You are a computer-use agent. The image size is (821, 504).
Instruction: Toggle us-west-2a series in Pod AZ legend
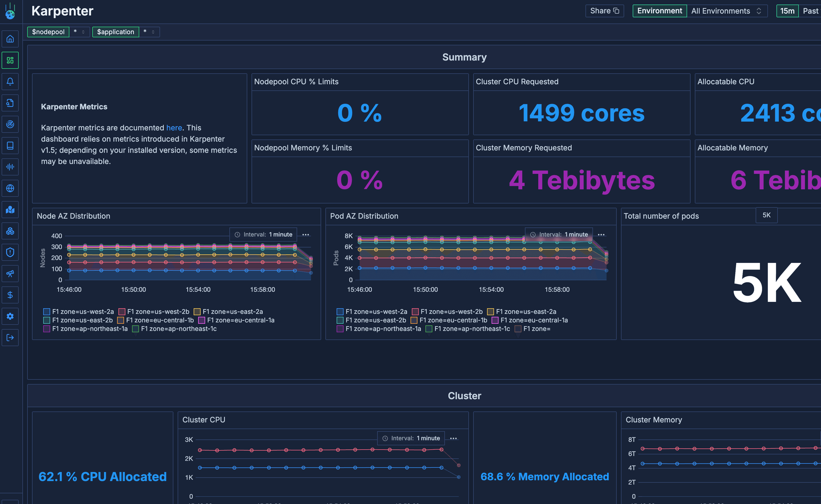372,312
